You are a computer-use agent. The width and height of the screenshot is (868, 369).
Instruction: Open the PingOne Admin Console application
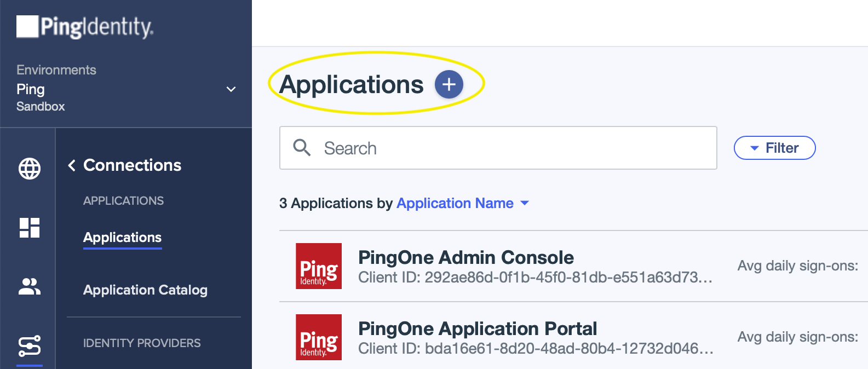[465, 257]
